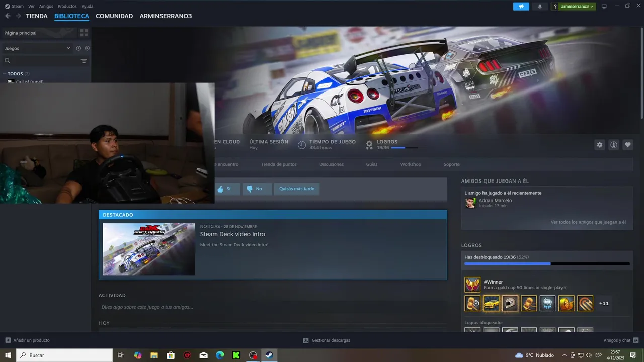Open Adrian Marcelo's avatar
644x362 pixels.
470,203
